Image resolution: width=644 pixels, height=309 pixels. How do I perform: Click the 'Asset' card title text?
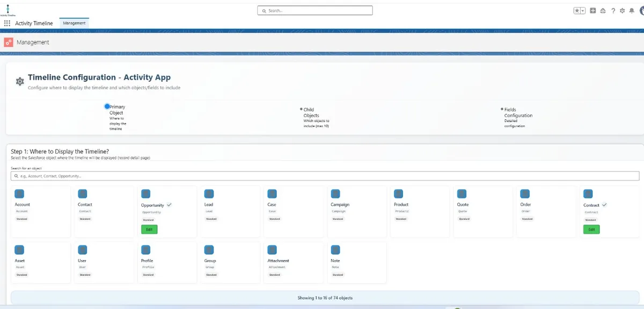point(20,261)
